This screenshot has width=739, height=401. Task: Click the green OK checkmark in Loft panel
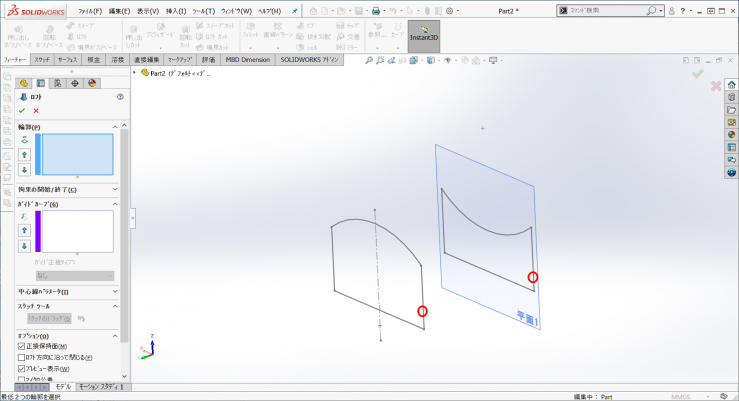point(22,111)
